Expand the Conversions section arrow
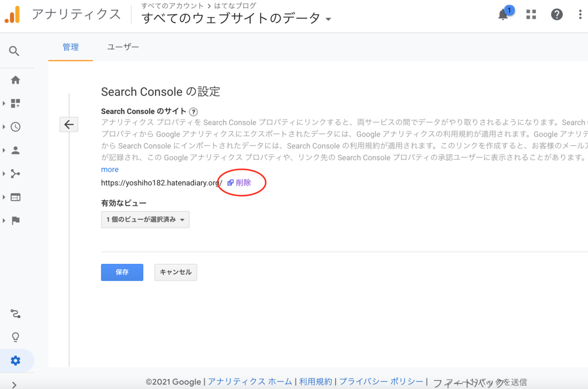 pos(4,220)
